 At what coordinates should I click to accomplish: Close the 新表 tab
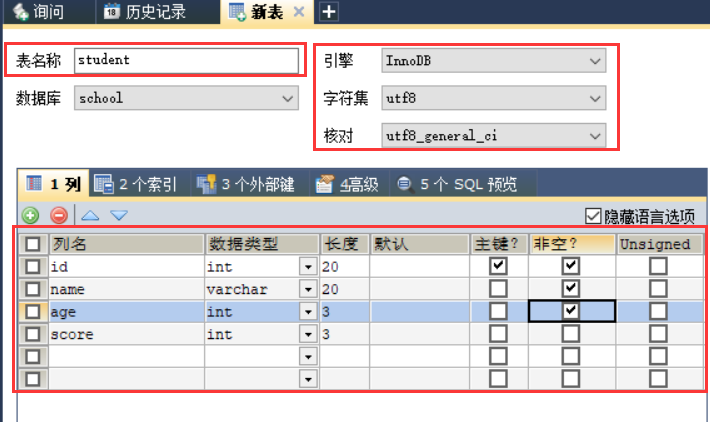click(299, 11)
